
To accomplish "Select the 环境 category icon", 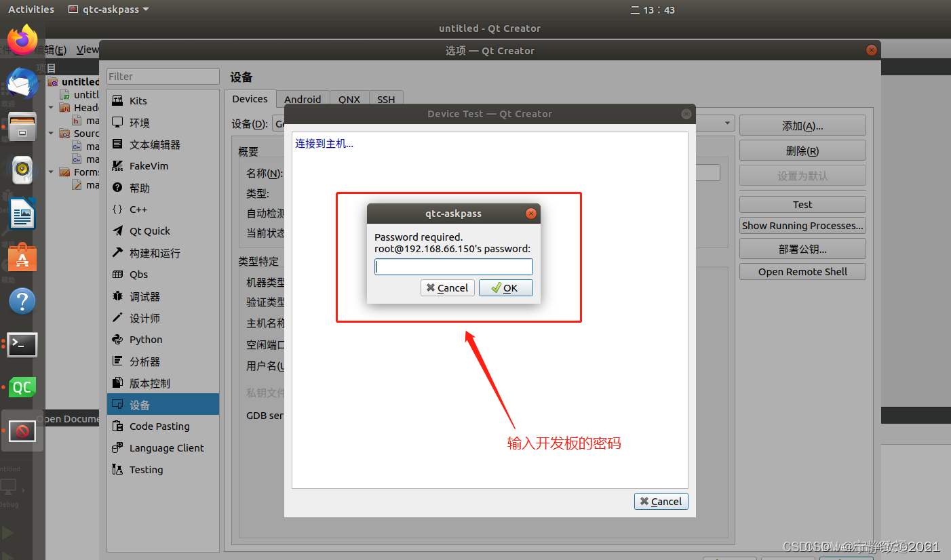I will [x=117, y=123].
